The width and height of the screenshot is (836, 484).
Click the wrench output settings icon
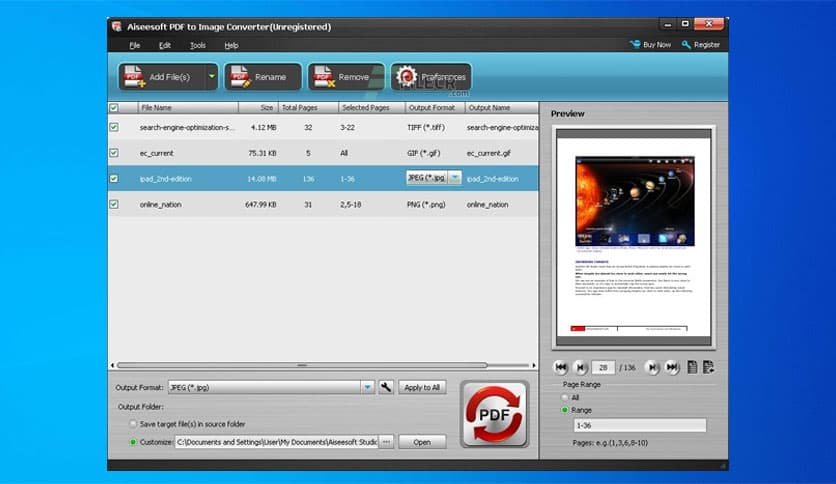(x=386, y=388)
